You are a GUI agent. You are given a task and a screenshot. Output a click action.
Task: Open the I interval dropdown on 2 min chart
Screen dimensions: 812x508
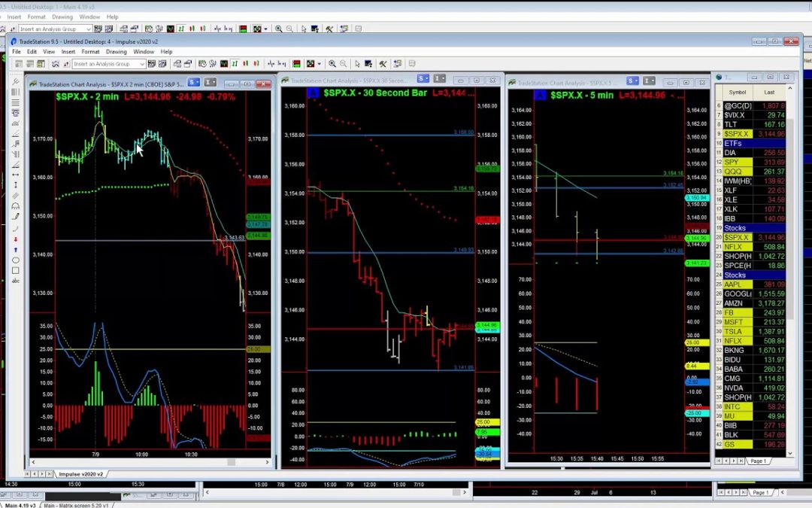(x=211, y=83)
